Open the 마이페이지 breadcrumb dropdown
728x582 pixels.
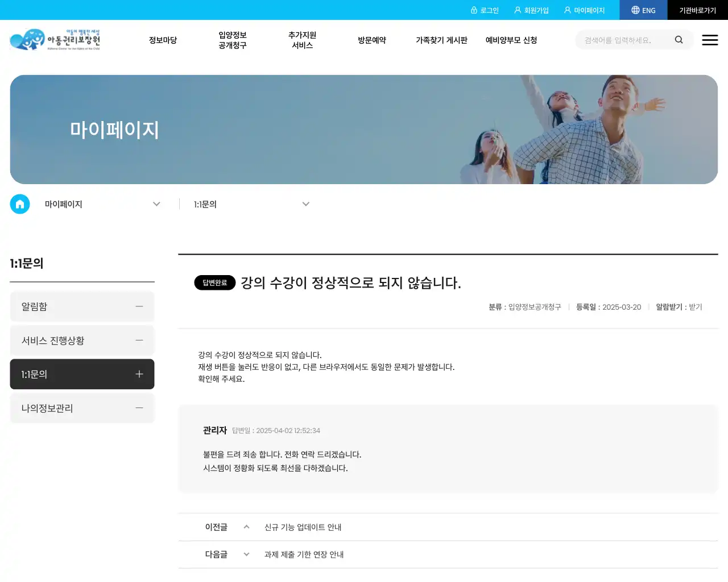[156, 204]
